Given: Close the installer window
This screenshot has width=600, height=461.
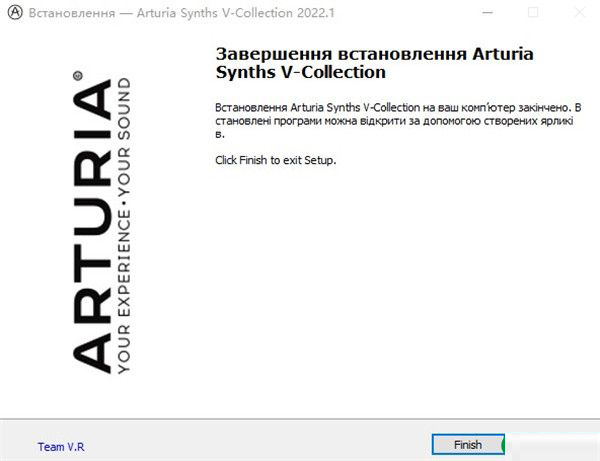Looking at the screenshot, I should tap(579, 13).
